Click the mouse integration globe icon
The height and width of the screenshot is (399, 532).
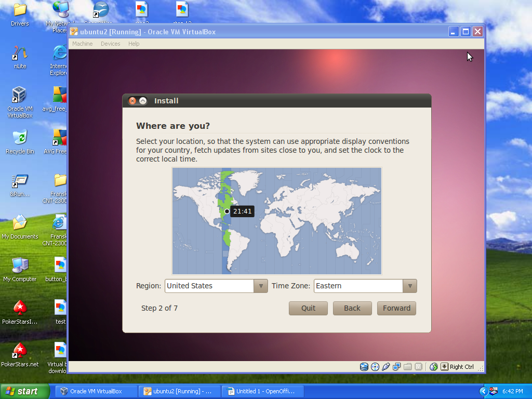[434, 367]
